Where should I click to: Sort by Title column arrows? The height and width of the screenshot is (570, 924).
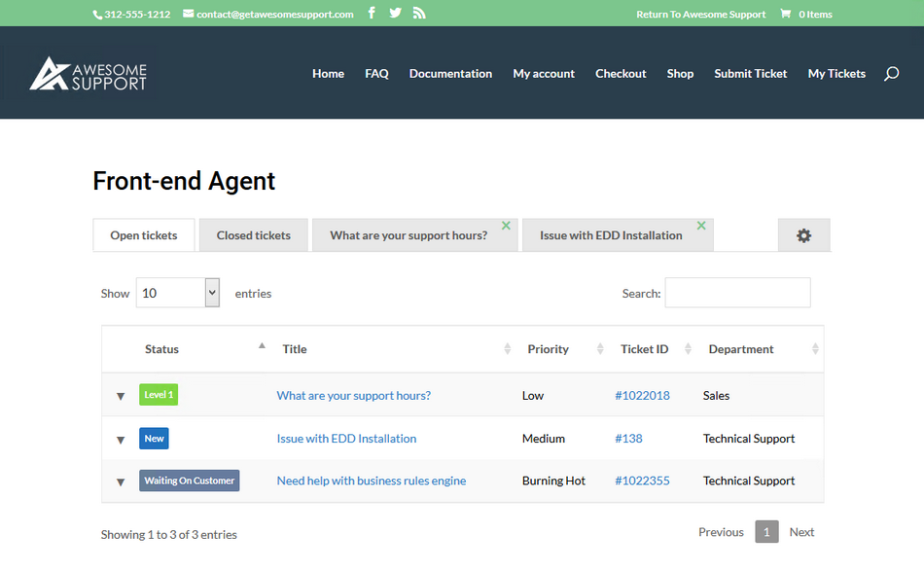pos(508,349)
